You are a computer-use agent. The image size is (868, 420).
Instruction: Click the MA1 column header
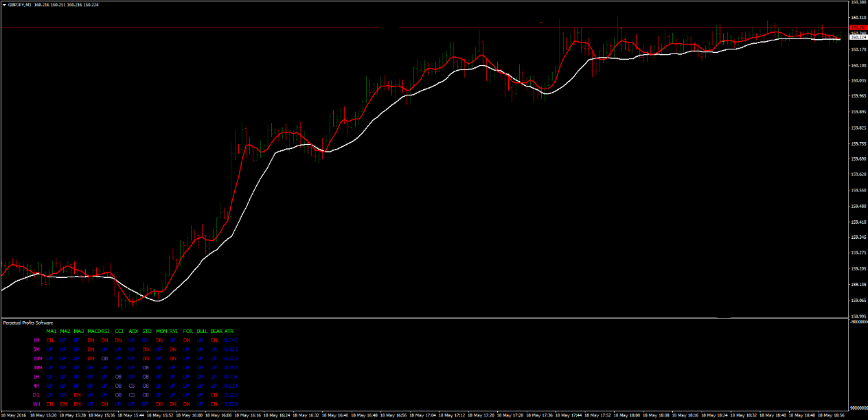pyautogui.click(x=50, y=331)
